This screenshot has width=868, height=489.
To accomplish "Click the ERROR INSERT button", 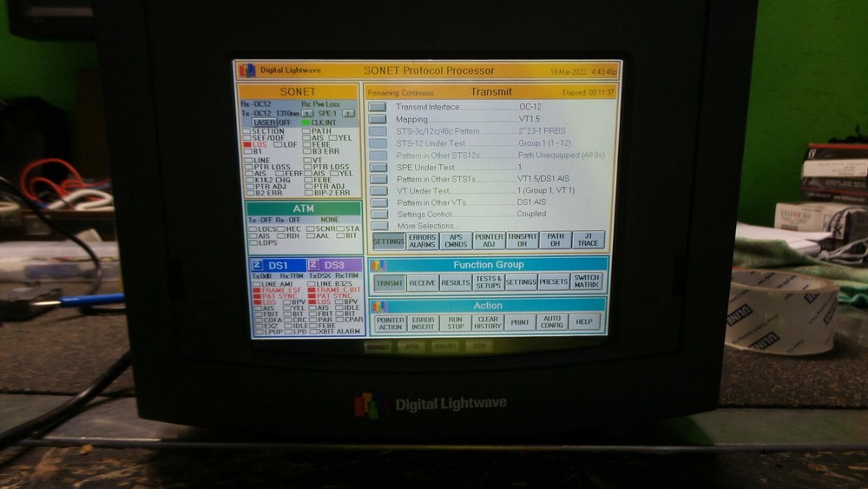I will click(423, 323).
